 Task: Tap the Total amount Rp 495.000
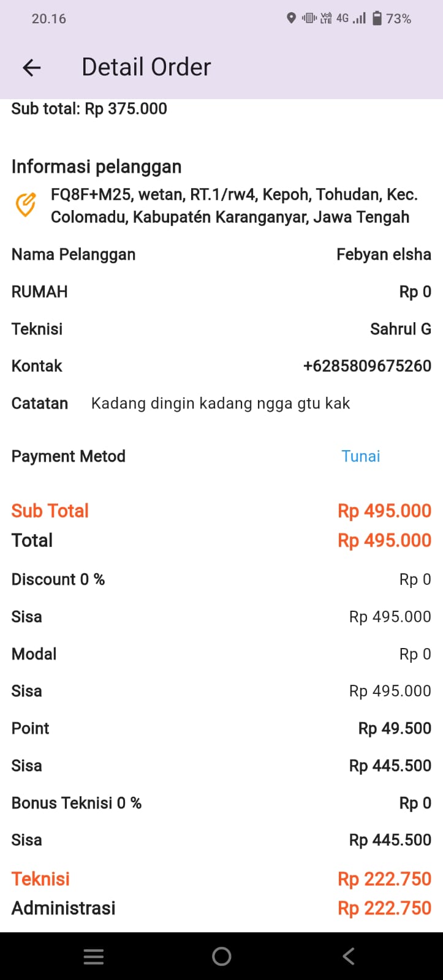tap(384, 540)
